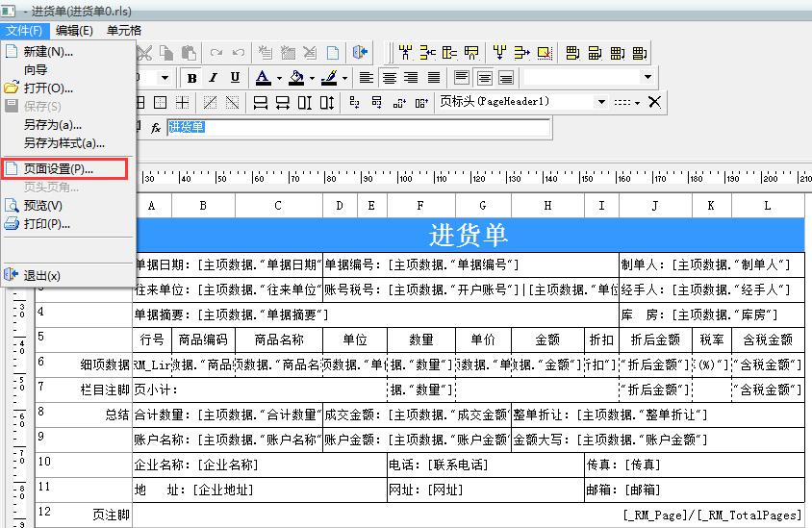Align text to center horizontally

click(390, 78)
